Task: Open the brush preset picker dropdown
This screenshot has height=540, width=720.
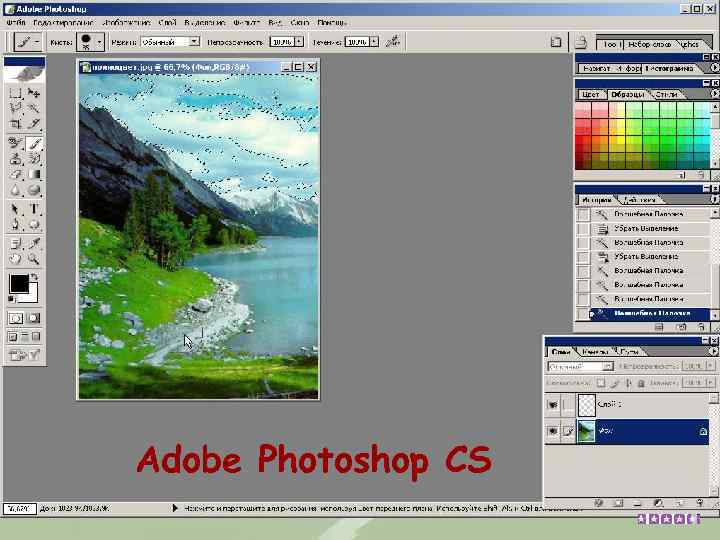Action: coord(99,42)
